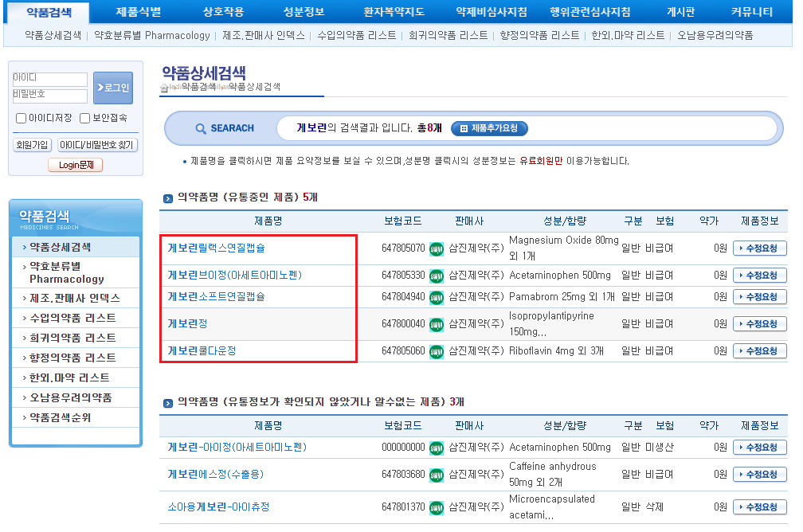The image size is (803, 532).
Task: Open the 약품검색 top tab
Action: 49,12
